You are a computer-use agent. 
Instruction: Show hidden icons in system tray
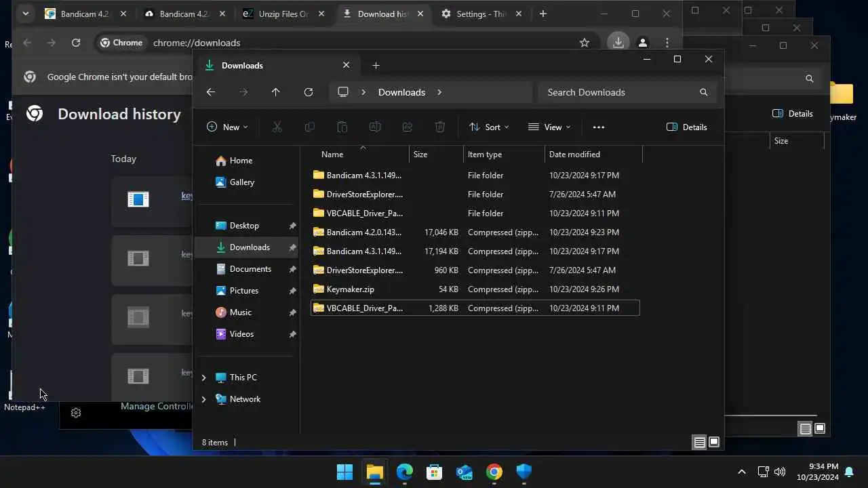coord(741,472)
